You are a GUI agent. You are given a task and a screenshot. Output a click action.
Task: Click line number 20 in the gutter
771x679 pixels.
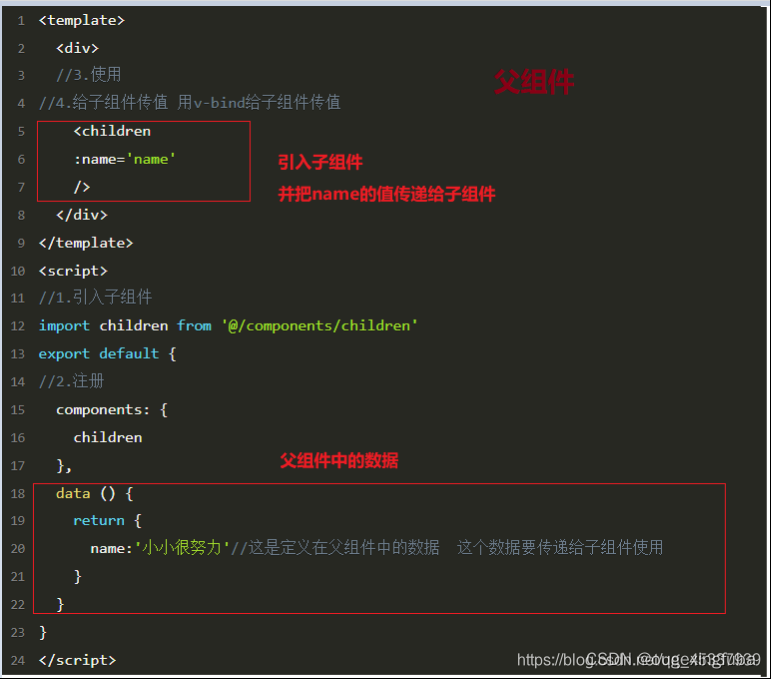(x=18, y=549)
